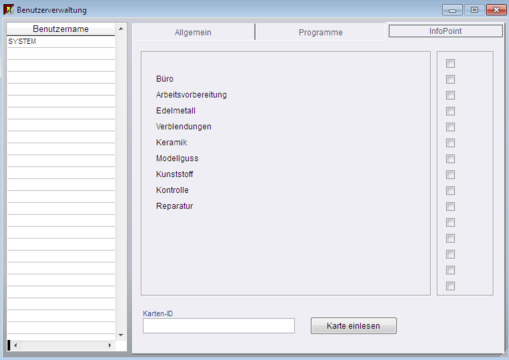
Task: Select the InfoPoint tab
Action: (445, 31)
